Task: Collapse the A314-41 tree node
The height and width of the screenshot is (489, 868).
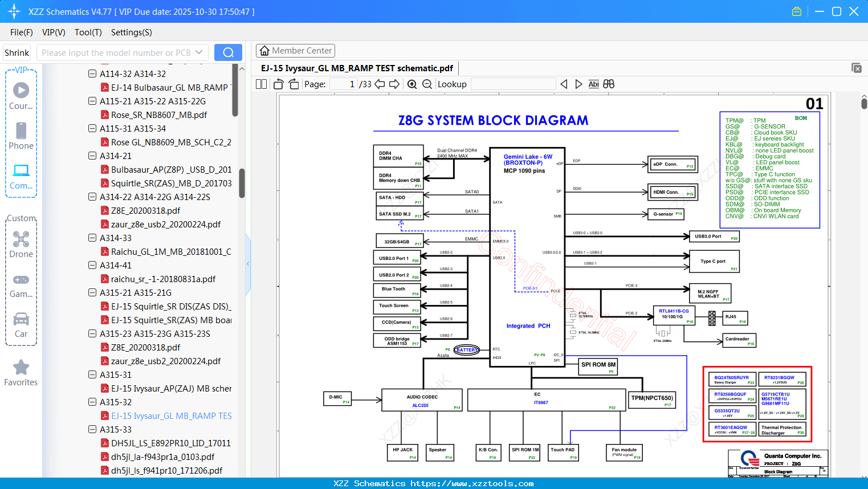Action: (92, 265)
